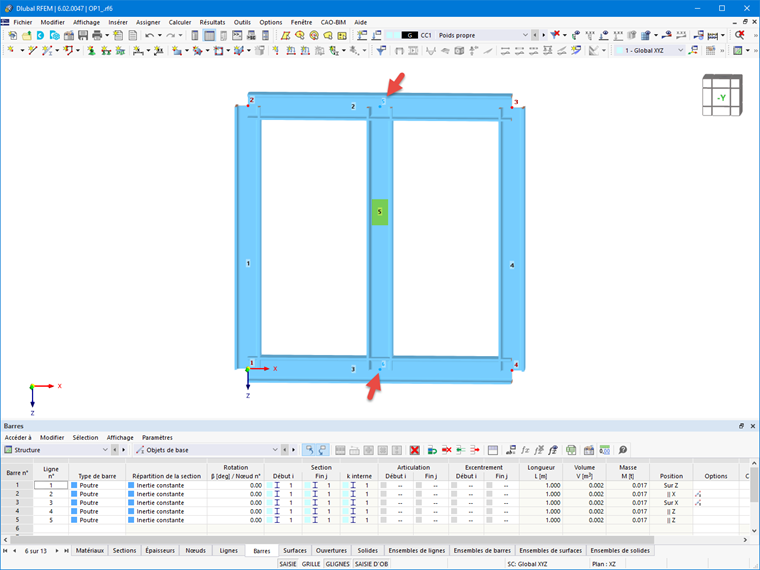Create a new model file
Image resolution: width=760 pixels, height=570 pixels.
click(x=13, y=35)
